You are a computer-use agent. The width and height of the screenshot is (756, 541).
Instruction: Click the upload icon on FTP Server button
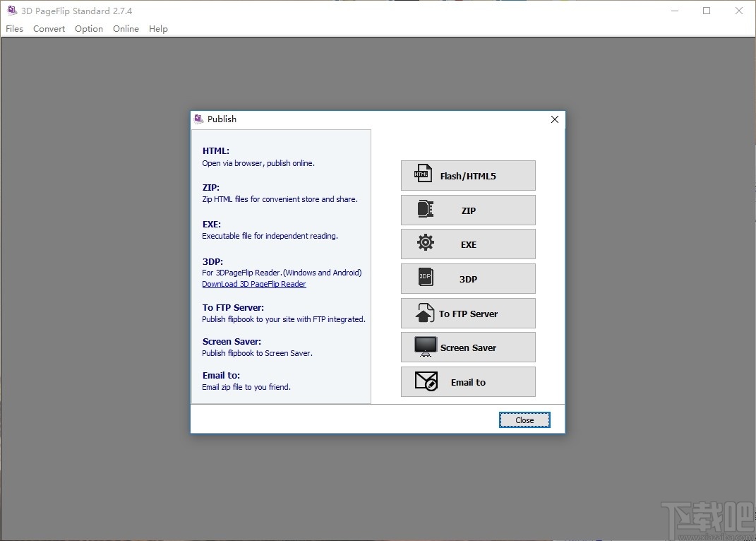coord(425,313)
